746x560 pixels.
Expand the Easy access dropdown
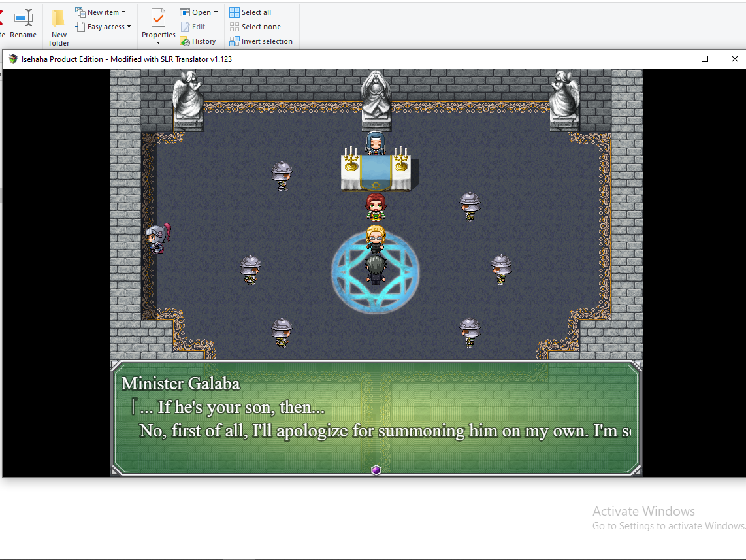click(x=129, y=27)
